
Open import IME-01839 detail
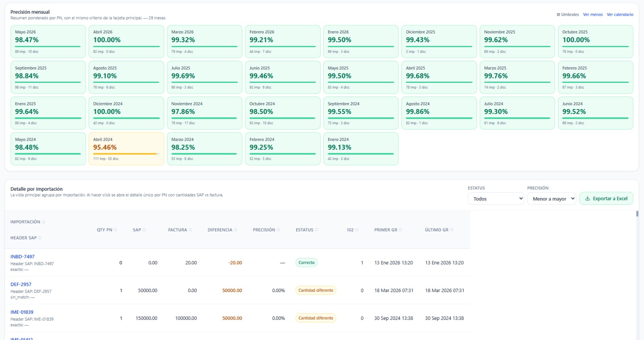tap(22, 312)
